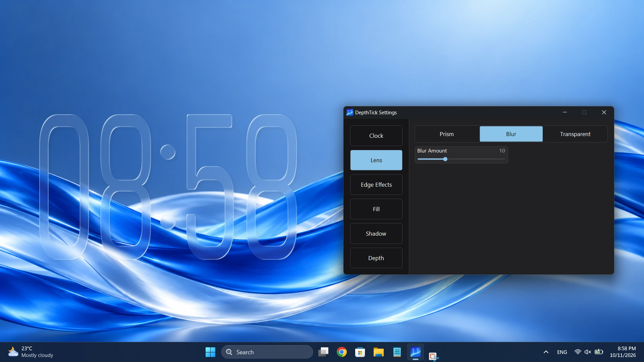Switch lens mode to Prism
The image size is (644, 362).
coord(447,134)
